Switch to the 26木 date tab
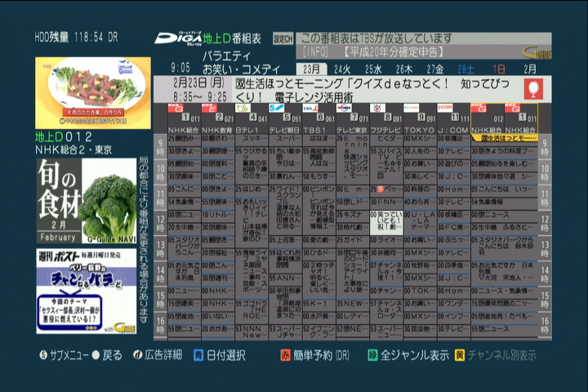The width and height of the screenshot is (588, 392). click(x=404, y=69)
